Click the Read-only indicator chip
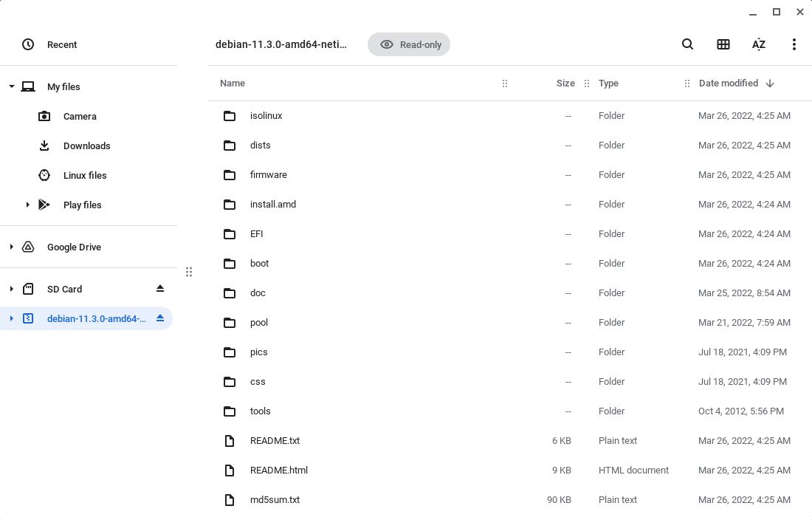This screenshot has height=520, width=812. click(409, 44)
